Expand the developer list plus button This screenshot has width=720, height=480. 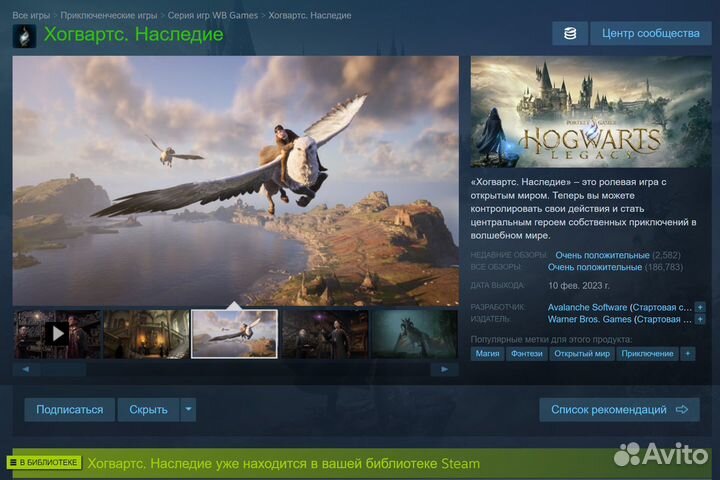(x=700, y=307)
